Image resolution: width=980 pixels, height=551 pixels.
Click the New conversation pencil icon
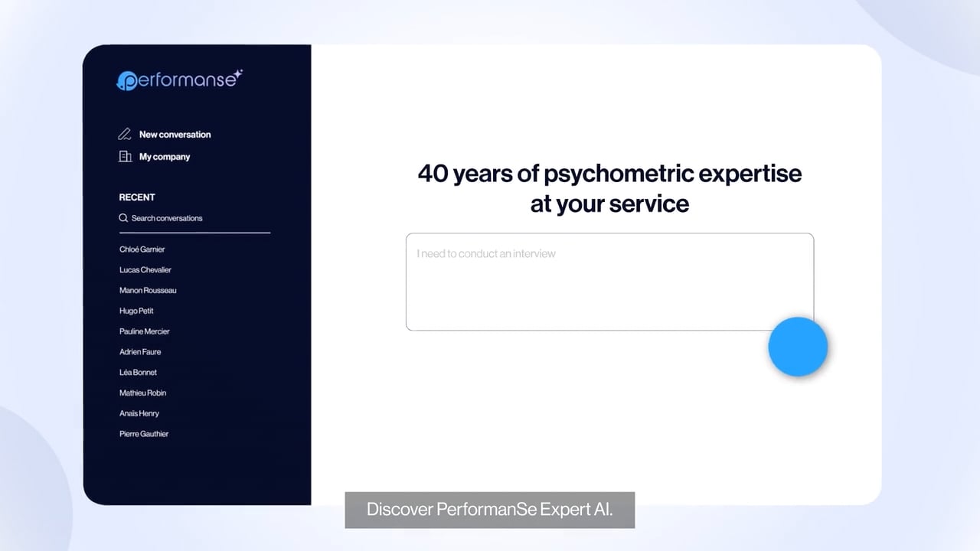pyautogui.click(x=125, y=135)
